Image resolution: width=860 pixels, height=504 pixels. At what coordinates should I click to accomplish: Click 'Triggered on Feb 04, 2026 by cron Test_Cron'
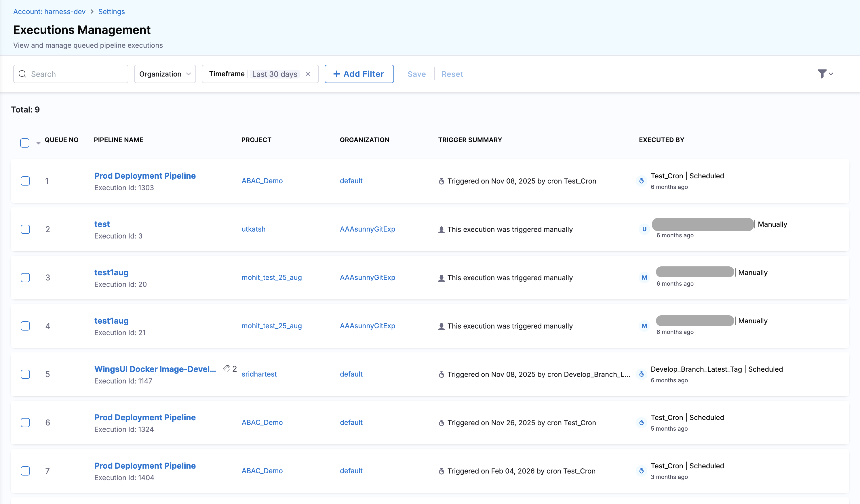(x=522, y=471)
